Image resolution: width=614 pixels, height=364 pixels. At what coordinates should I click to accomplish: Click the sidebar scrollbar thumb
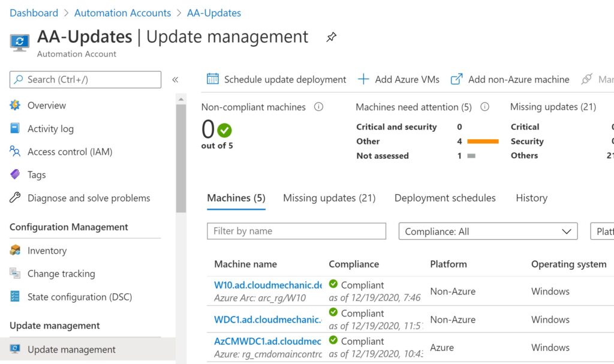coord(181,158)
